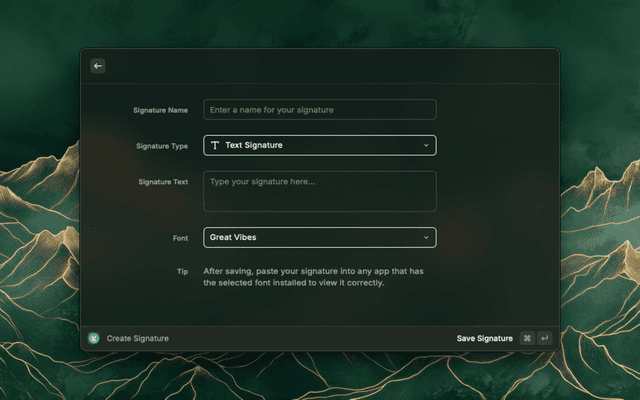This screenshot has width=640, height=400.
Task: Click the app icon beside Create Signature
Action: point(94,338)
